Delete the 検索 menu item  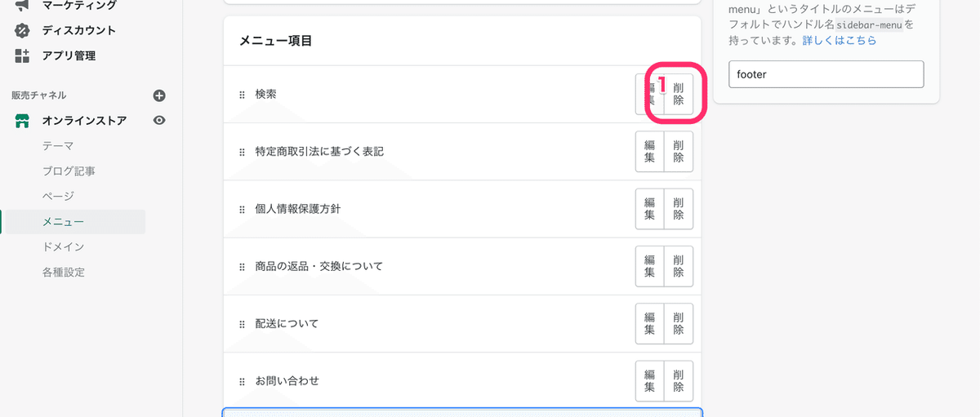point(679,94)
